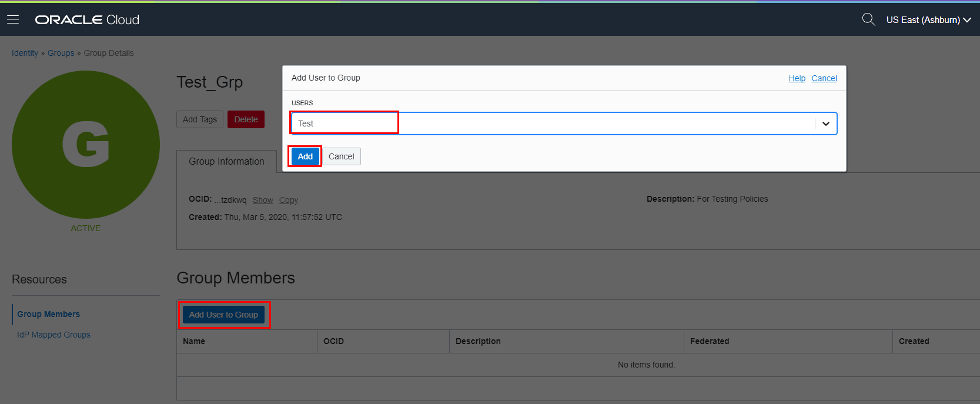Show the full OCID
Viewport: 980px width, 404px height.
coord(263,200)
